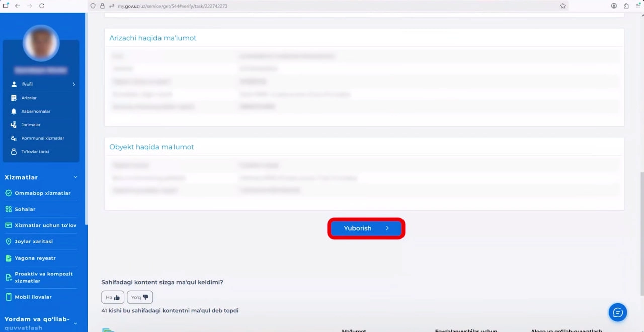Collapse the Xizmatlar section chevron

pos(76,177)
